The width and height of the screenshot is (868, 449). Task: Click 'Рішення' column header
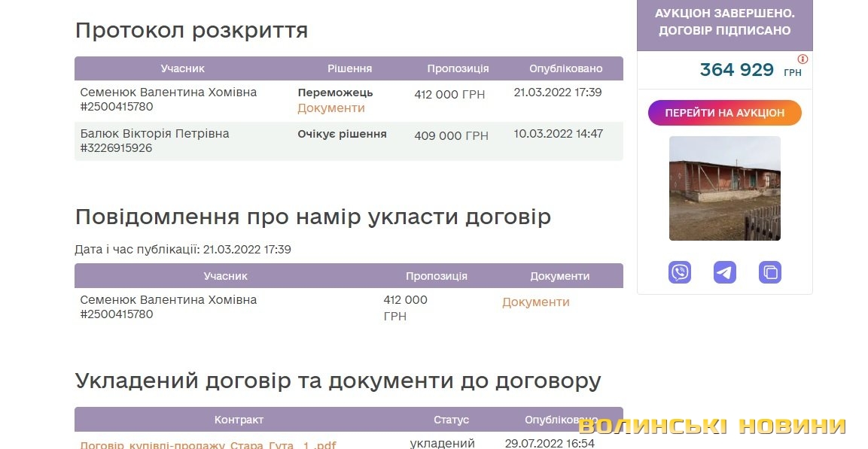click(x=349, y=68)
